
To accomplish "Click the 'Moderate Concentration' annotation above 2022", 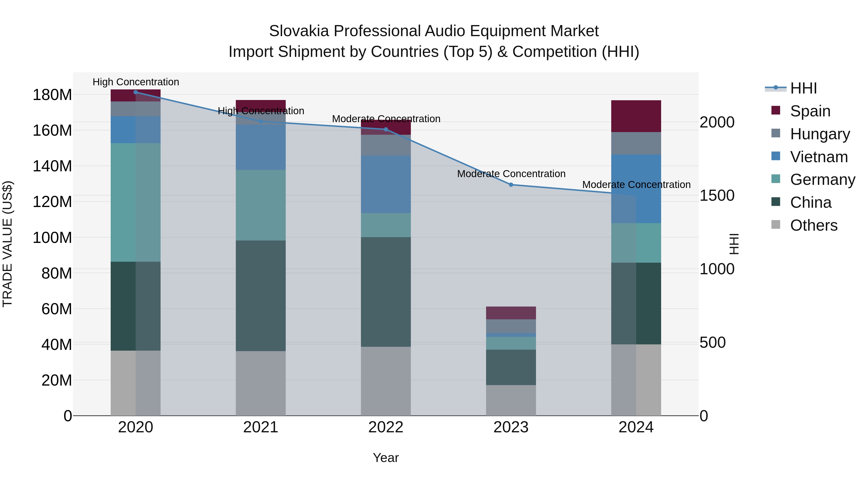I will pyautogui.click(x=386, y=119).
